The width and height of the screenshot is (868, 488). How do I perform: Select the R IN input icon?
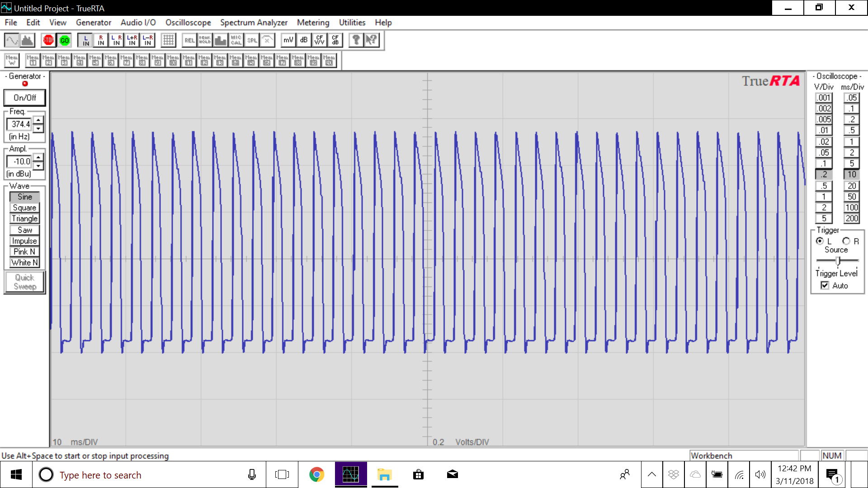(x=101, y=41)
